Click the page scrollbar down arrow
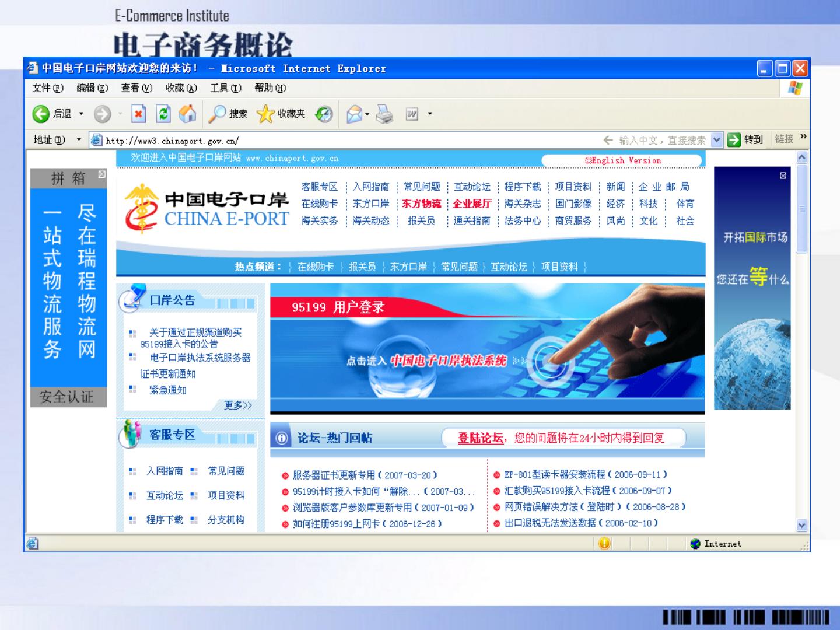 click(x=802, y=525)
